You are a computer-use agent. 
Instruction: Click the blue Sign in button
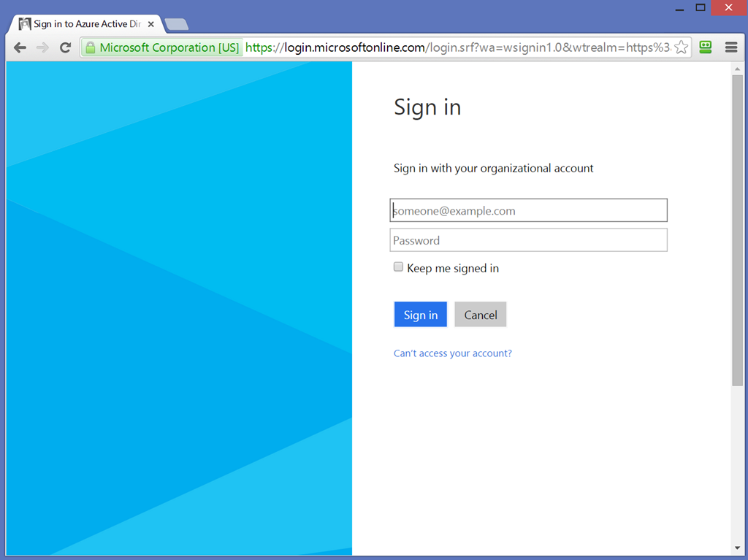click(x=420, y=315)
